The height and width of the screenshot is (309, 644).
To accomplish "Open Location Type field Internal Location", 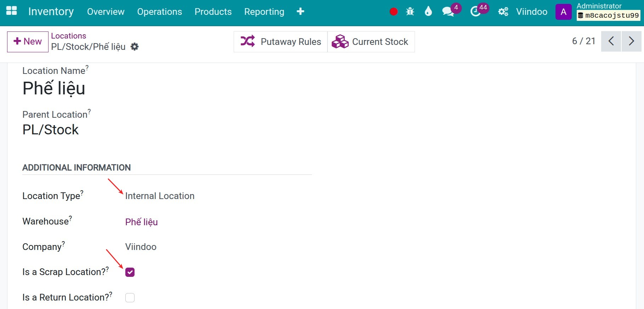I will 160,196.
